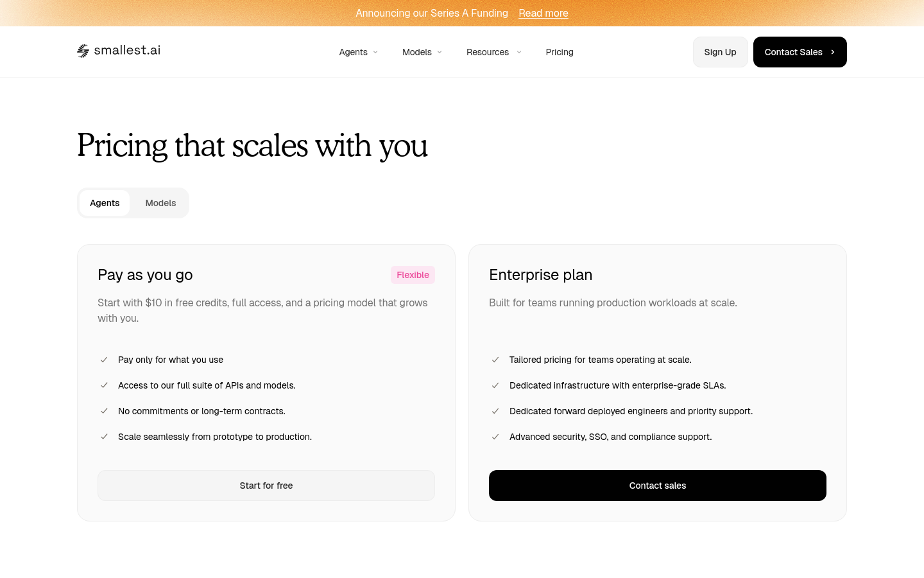Select the Agents pricing toggle
This screenshot has height=578, width=924.
[x=105, y=203]
